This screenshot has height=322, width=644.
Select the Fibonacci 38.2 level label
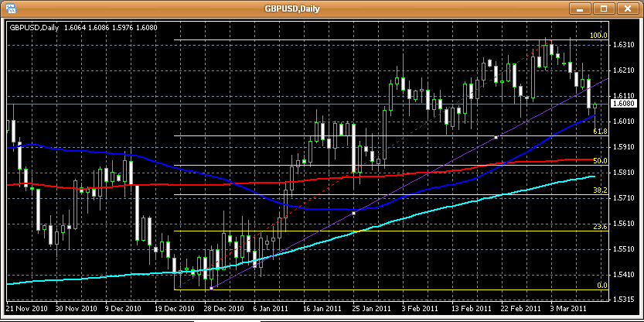600,190
